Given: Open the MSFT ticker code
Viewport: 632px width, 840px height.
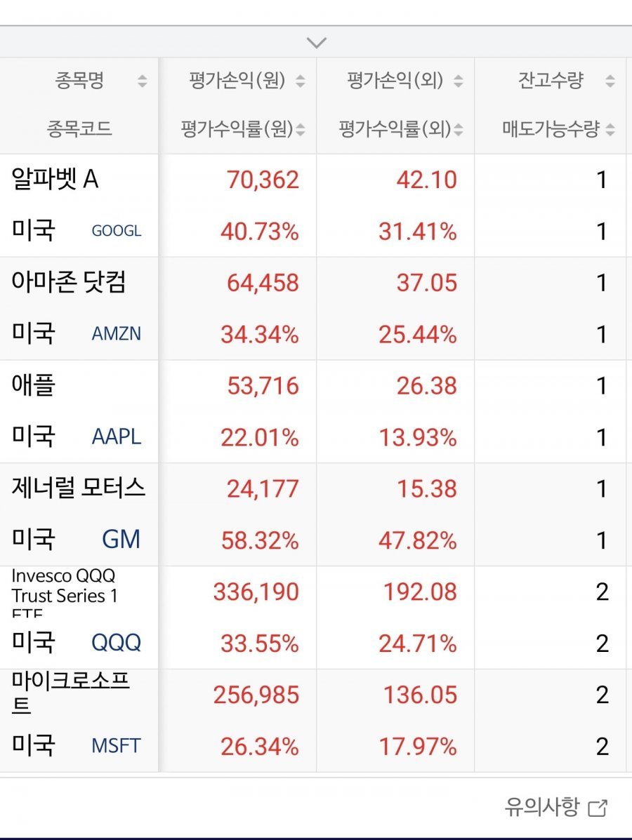Looking at the screenshot, I should point(116,746).
